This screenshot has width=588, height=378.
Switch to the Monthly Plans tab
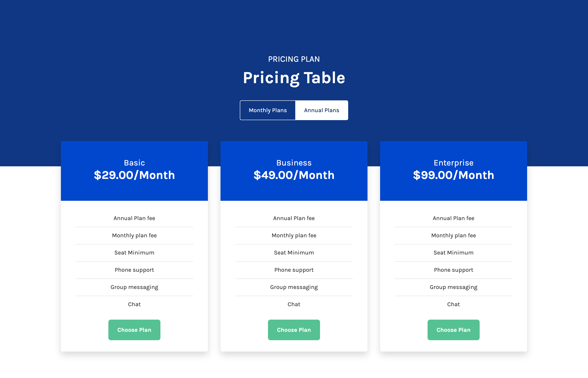pos(268,110)
